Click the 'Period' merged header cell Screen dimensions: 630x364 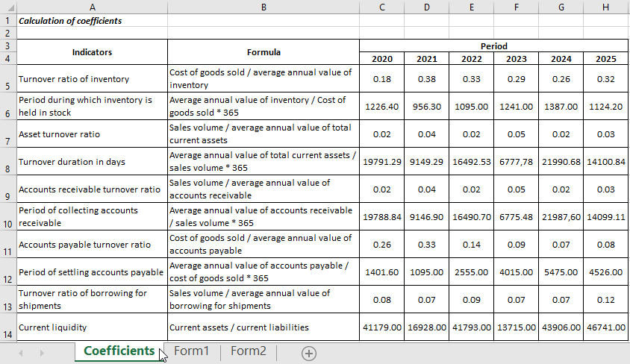point(494,45)
